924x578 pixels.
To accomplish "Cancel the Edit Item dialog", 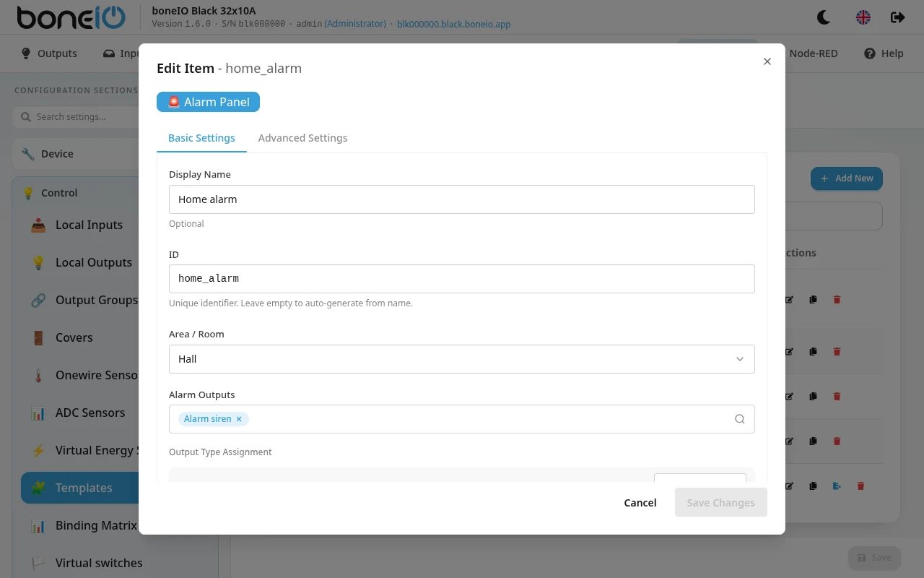I will coord(640,503).
